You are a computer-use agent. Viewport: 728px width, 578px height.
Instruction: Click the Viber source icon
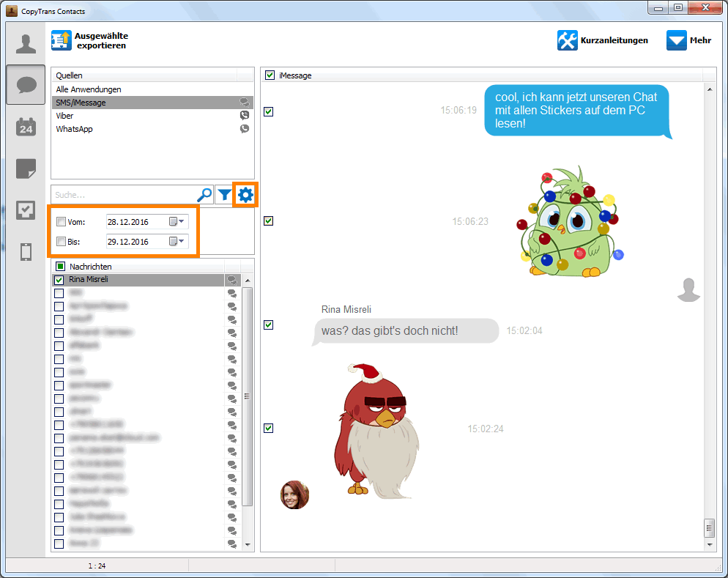(245, 115)
